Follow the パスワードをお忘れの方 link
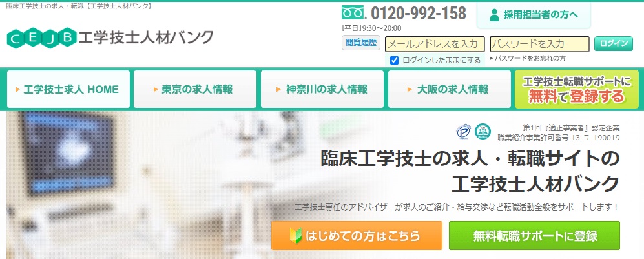The width and height of the screenshot is (644, 259). pos(527,59)
